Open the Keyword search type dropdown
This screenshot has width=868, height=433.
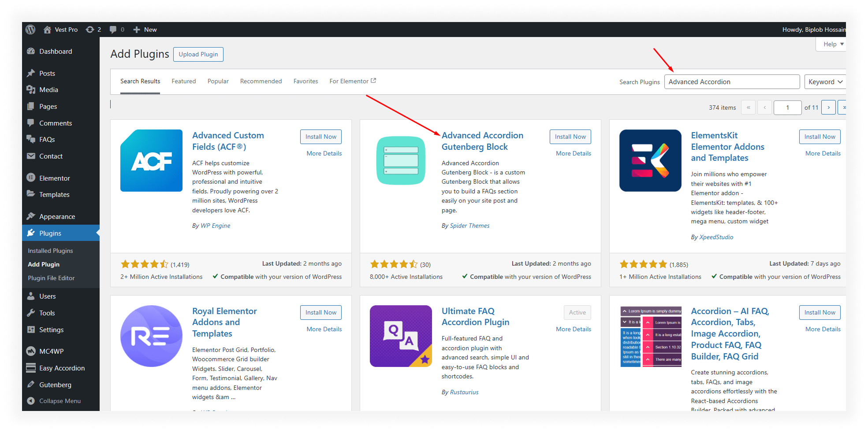click(825, 82)
